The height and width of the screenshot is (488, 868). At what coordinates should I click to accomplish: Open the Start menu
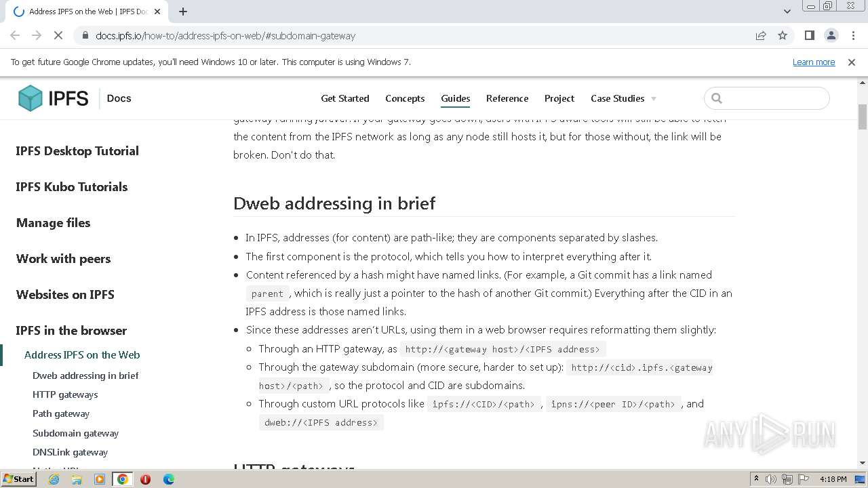19,479
